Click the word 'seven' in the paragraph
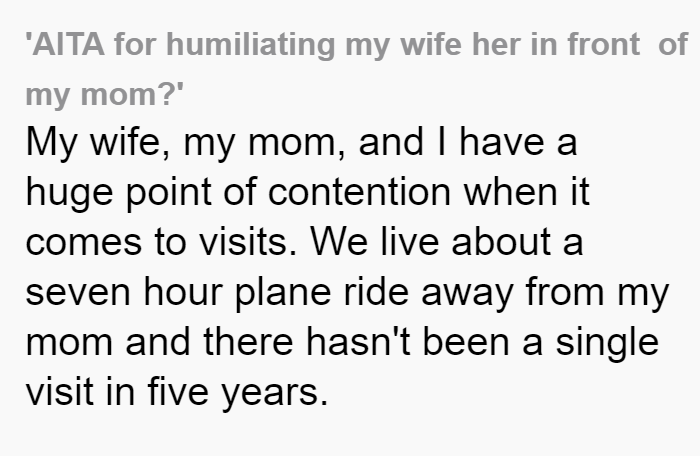 tap(78, 293)
